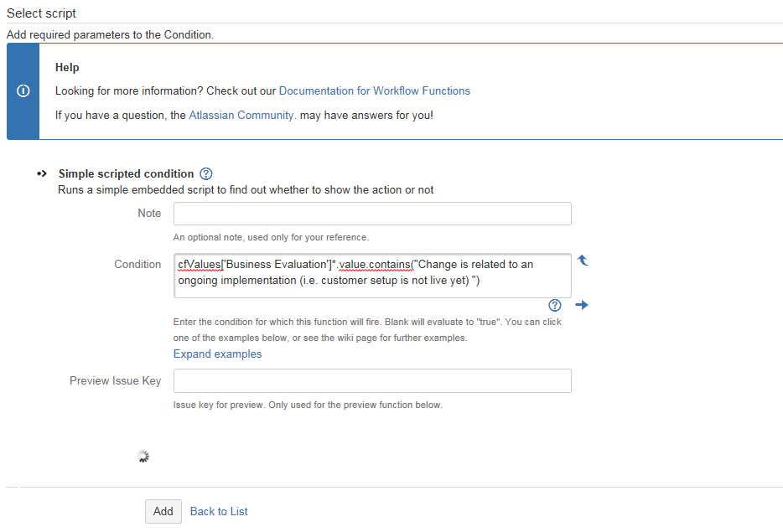Click the curved up arrow beside Condition field
This screenshot has height=532, width=783.
click(x=583, y=261)
